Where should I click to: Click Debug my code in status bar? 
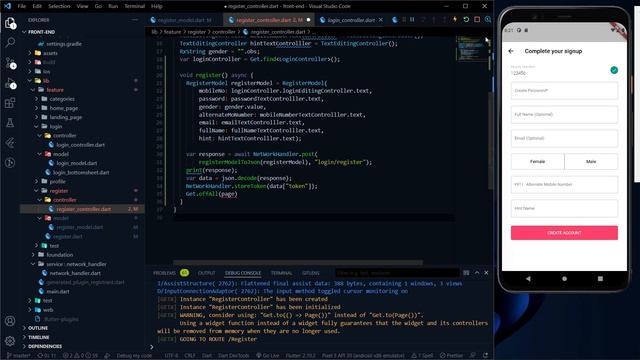(134, 356)
